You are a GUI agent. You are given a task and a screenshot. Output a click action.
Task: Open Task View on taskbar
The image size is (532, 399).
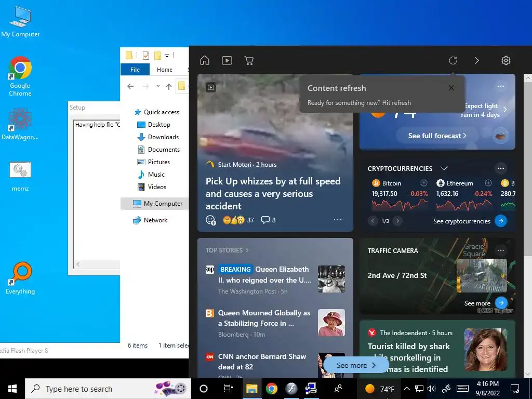pyautogui.click(x=229, y=389)
